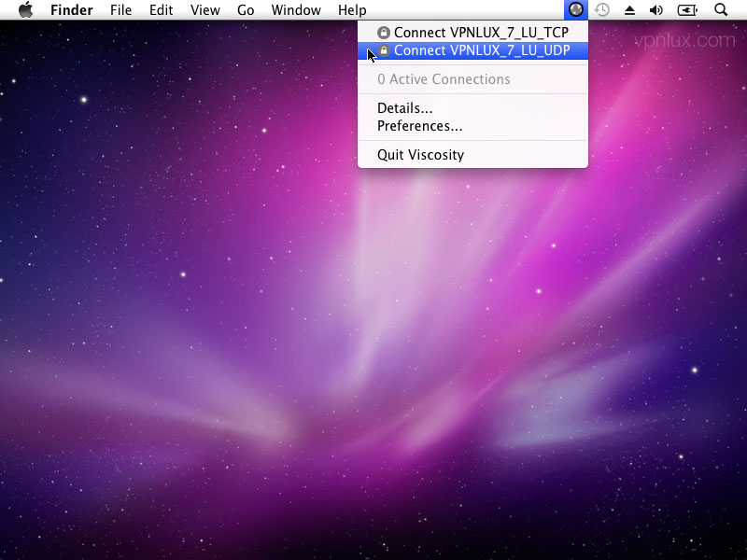
Task: Click lock icon beside VPNLUX_7_LU_TCP
Action: point(384,33)
